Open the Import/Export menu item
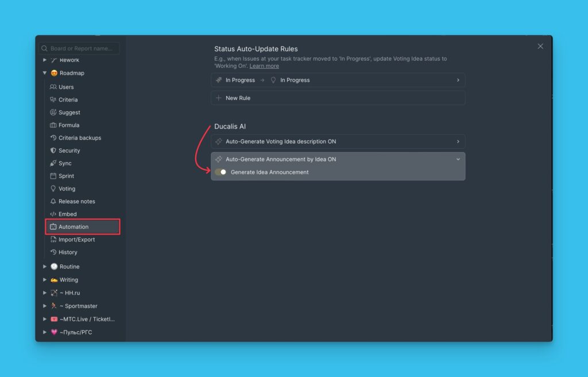Screen dimensions: 588x377 pyautogui.click(x=76, y=240)
